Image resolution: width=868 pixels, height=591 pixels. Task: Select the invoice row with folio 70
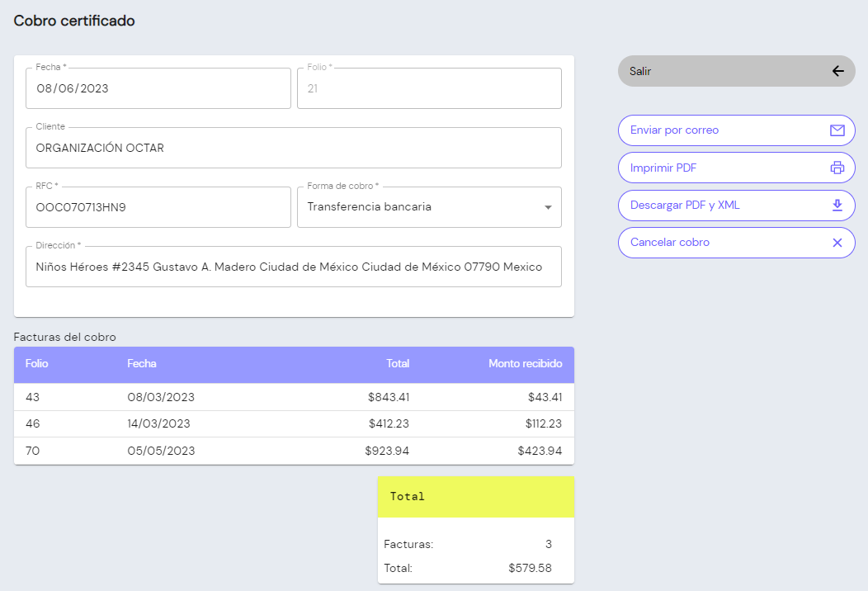(294, 451)
